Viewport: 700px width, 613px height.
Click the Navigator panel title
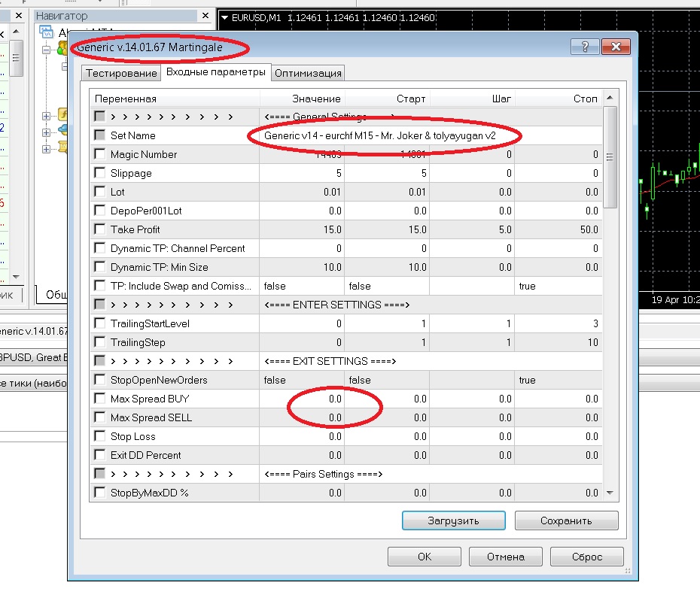(62, 16)
